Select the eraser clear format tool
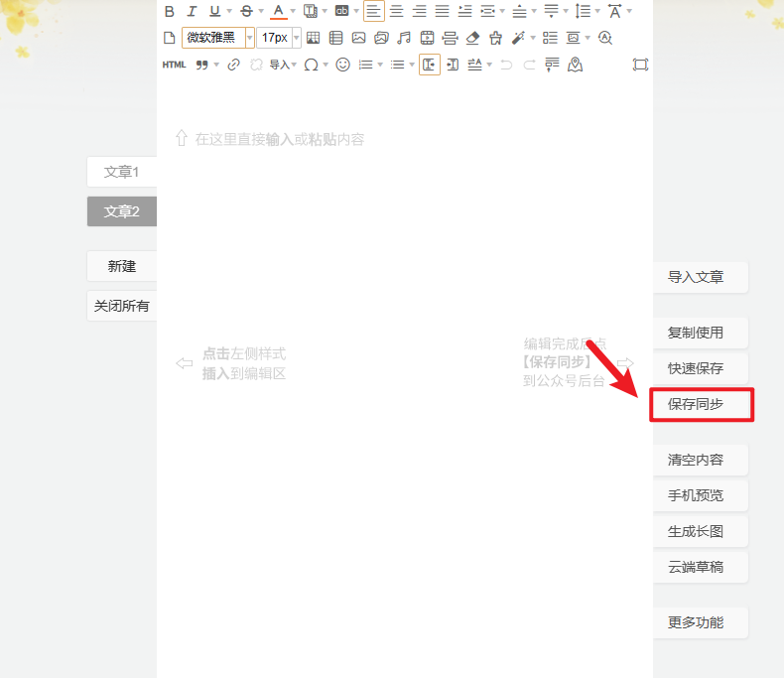This screenshot has width=784, height=678. [x=472, y=38]
